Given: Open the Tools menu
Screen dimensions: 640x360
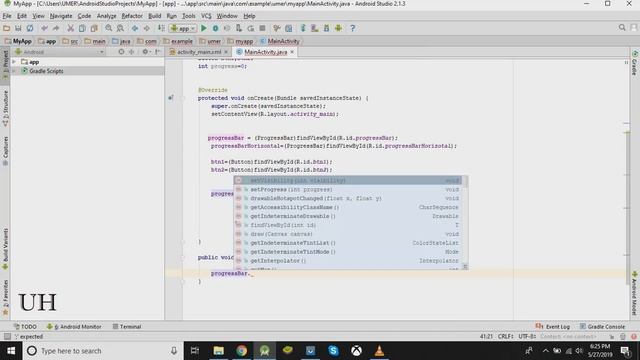Looking at the screenshot, I should point(189,16).
